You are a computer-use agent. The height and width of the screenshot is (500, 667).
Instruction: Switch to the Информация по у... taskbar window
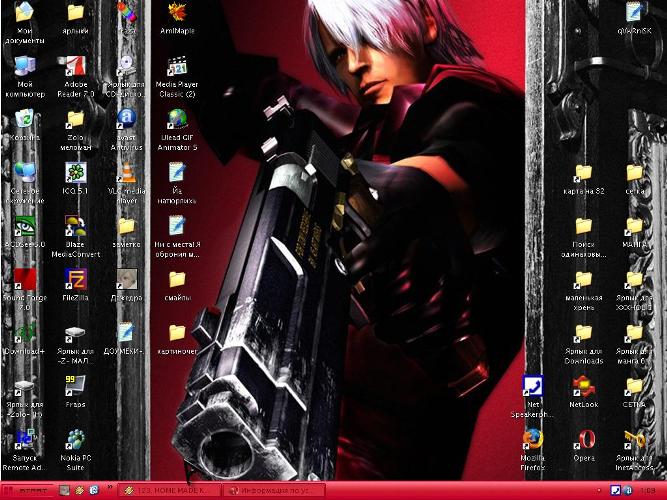click(274, 491)
